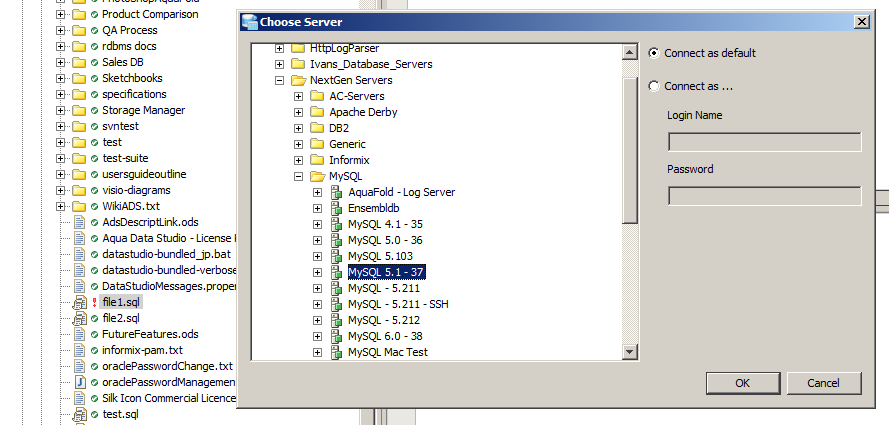Viewport: 889px width, 425px height.
Task: Click the MySQL Mac Test server icon
Action: point(337,352)
